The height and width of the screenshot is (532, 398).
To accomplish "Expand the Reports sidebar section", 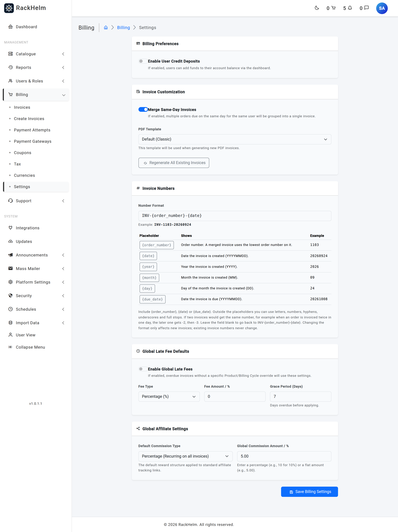I will tap(36, 67).
